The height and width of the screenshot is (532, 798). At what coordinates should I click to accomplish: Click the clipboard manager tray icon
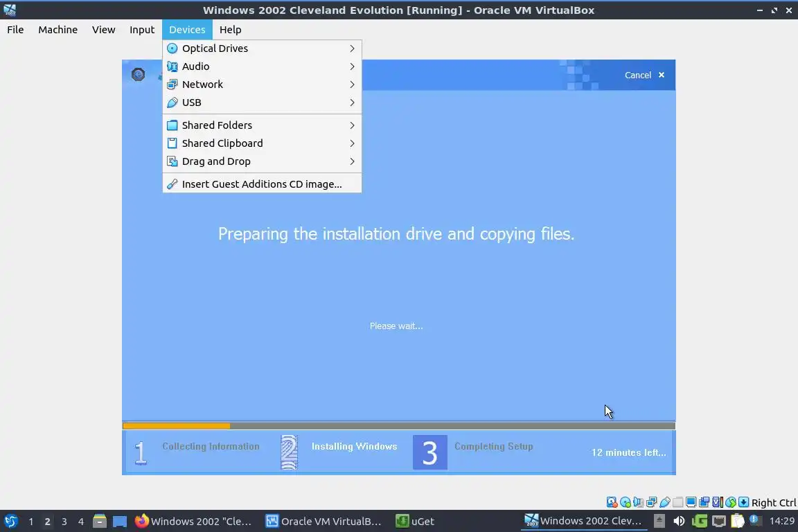click(x=738, y=521)
